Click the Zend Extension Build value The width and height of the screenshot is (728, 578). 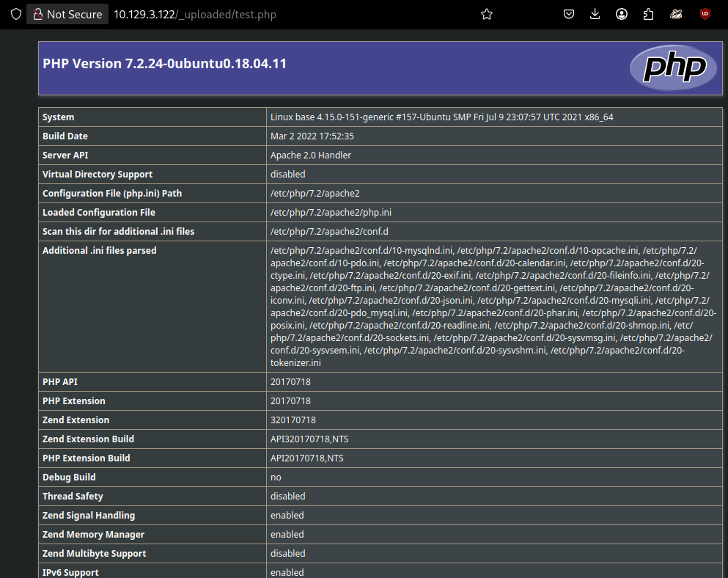coord(307,439)
